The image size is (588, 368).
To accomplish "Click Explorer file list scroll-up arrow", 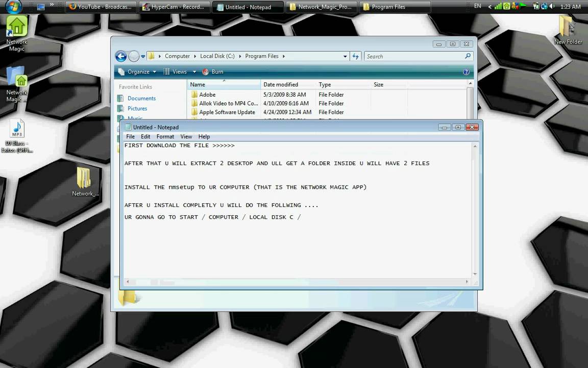I will click(x=470, y=83).
